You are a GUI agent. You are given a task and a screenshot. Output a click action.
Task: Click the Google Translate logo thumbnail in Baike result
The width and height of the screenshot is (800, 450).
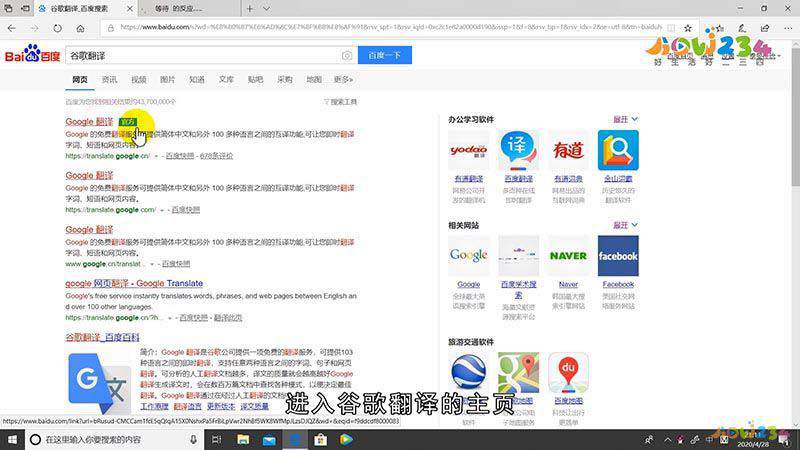[x=99, y=383]
